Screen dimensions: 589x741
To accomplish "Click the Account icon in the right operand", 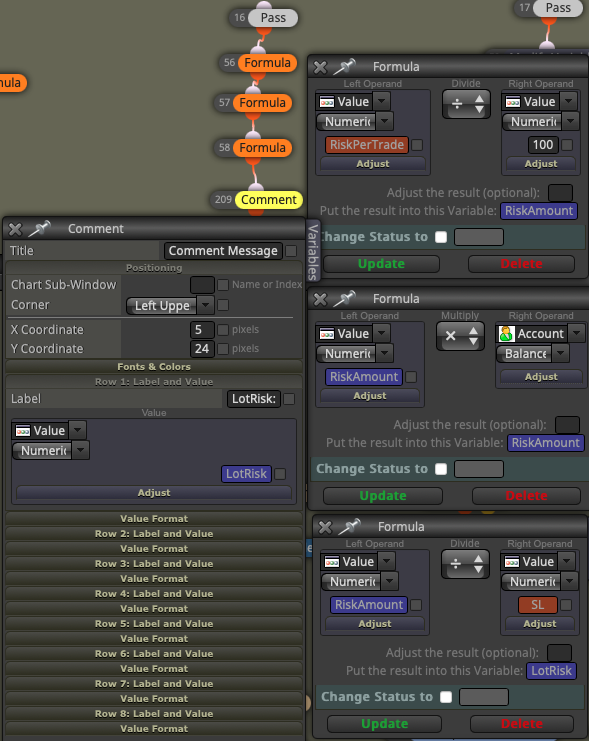I will (506, 334).
